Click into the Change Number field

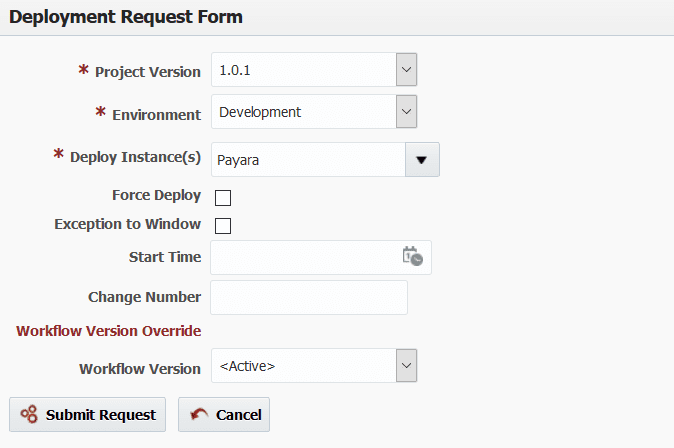pos(309,298)
